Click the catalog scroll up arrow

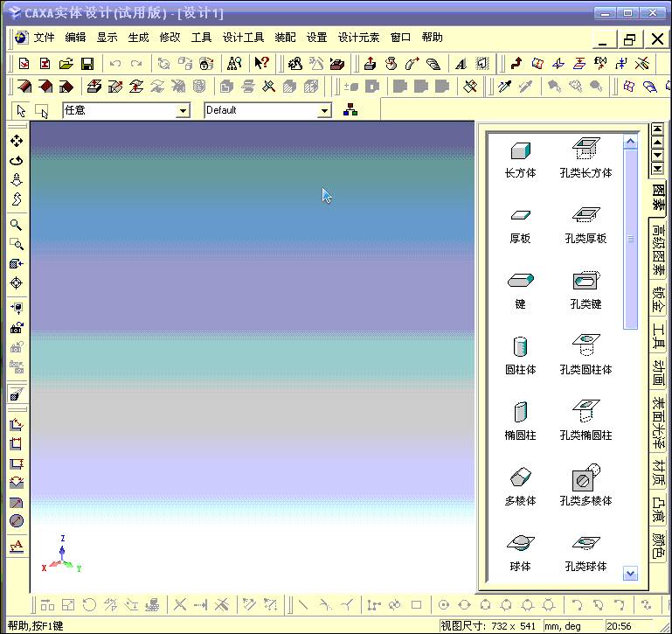[x=630, y=142]
